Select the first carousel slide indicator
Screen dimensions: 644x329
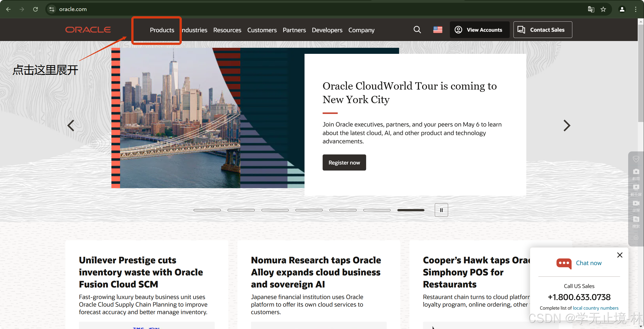pos(207,210)
